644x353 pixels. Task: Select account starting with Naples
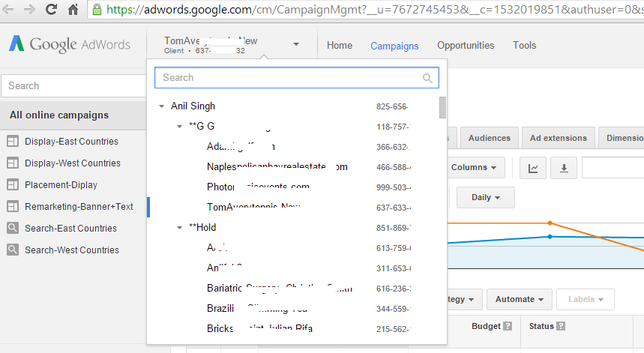[x=277, y=166]
